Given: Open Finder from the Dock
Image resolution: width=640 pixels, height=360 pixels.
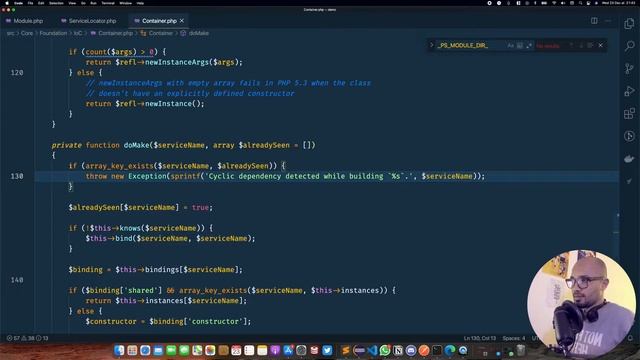Looking at the screenshot, I should [119, 350].
